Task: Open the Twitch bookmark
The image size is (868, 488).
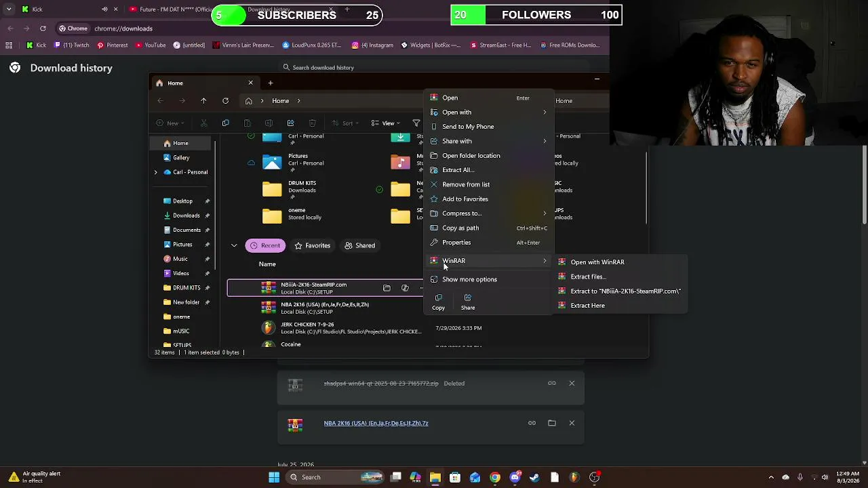Action: pos(71,45)
